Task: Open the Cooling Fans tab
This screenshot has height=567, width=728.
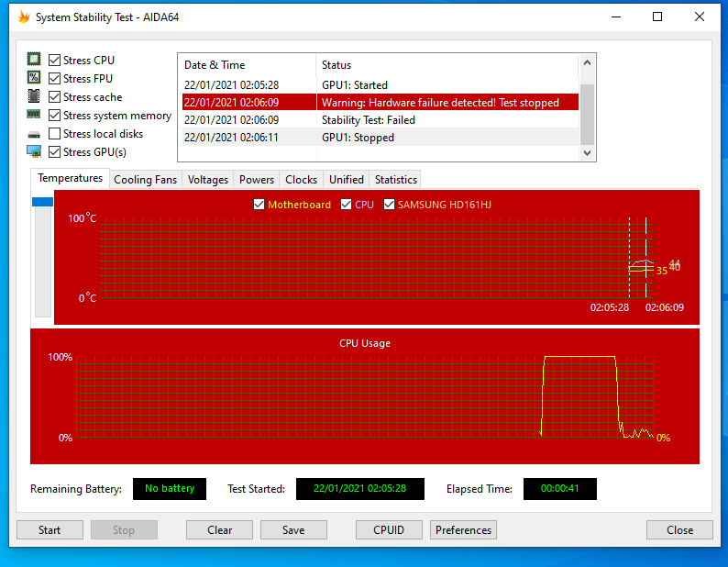Action: 145,180
